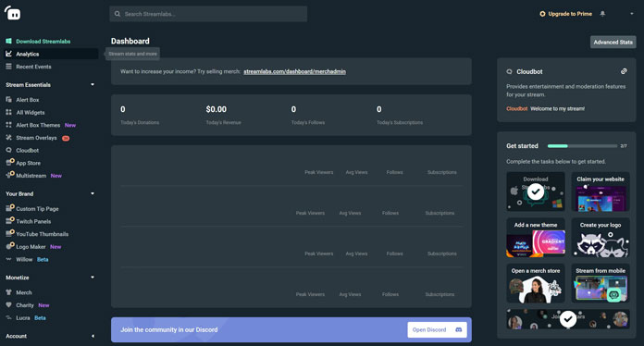Click the Cloudbot panel link icon
644x346 pixels.
tap(624, 71)
